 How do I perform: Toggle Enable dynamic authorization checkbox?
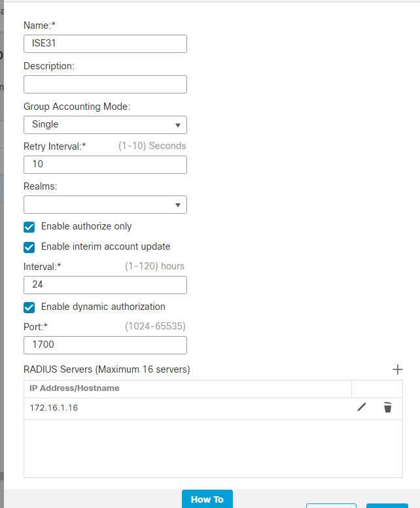[x=29, y=307]
